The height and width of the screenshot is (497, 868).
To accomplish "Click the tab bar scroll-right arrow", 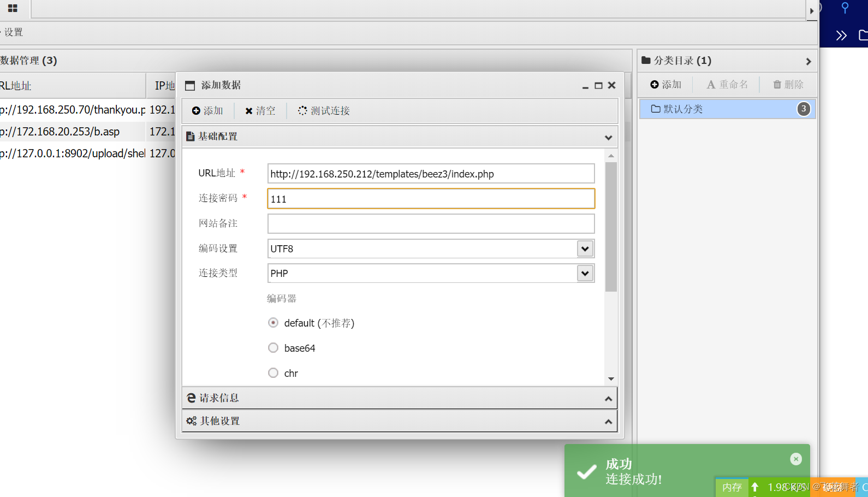I will (812, 10).
